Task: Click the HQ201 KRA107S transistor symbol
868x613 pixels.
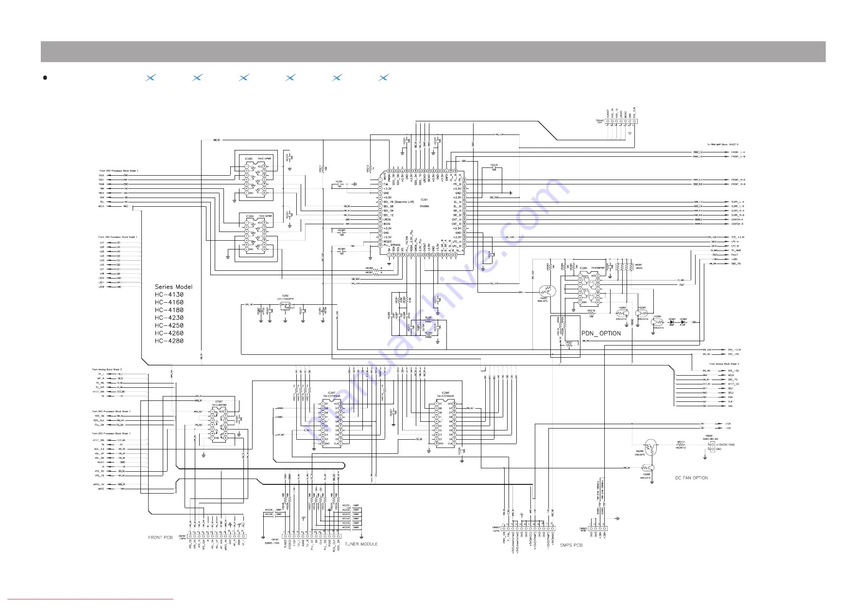Action: coord(547,291)
